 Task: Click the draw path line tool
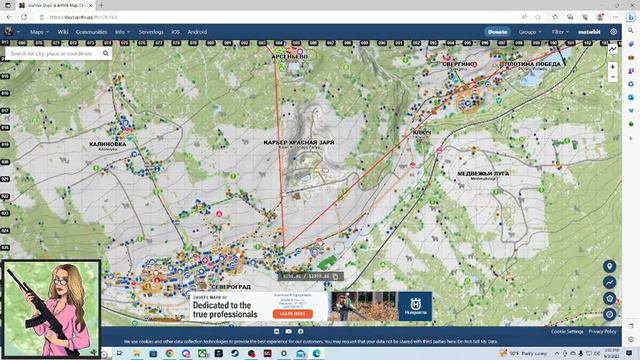pos(609,282)
